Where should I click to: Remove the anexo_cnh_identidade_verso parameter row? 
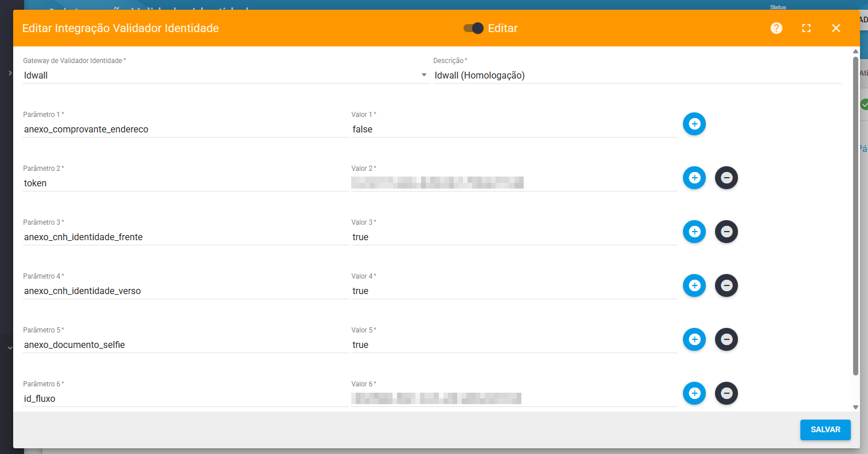726,285
